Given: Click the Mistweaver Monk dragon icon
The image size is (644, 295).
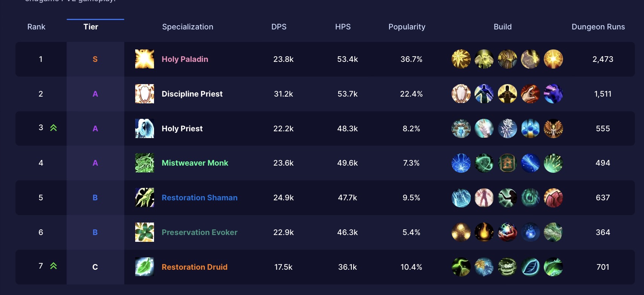Looking at the screenshot, I should click(145, 163).
